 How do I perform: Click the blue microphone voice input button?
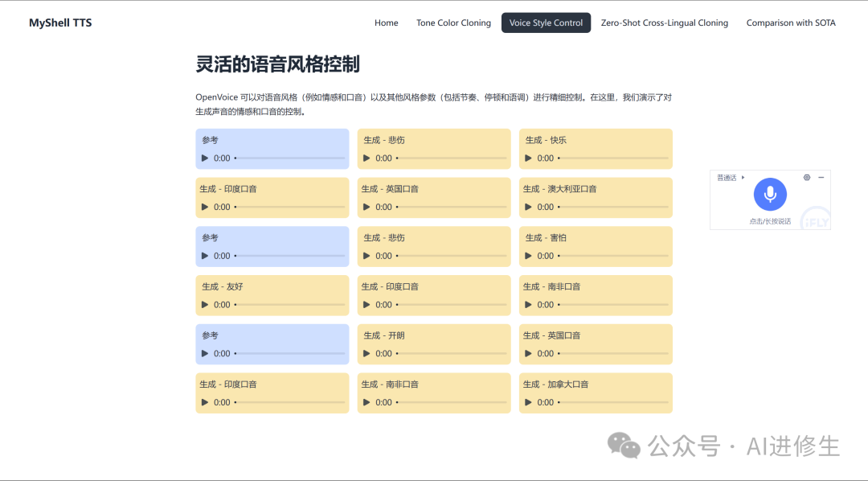point(770,194)
